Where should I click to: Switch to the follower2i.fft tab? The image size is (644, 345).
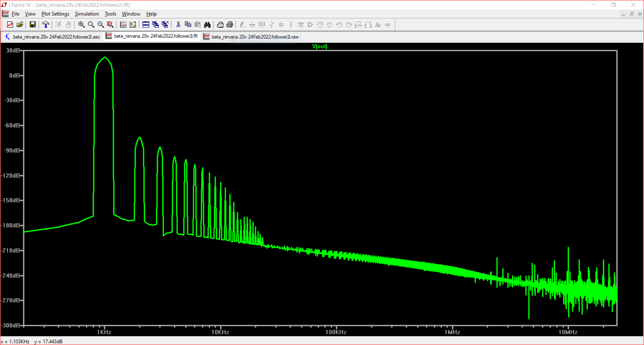point(152,36)
